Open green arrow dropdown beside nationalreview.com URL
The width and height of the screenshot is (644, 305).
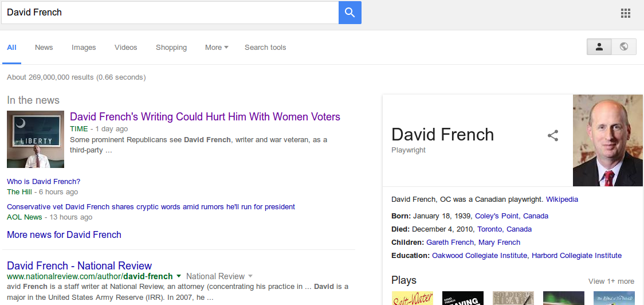click(179, 276)
